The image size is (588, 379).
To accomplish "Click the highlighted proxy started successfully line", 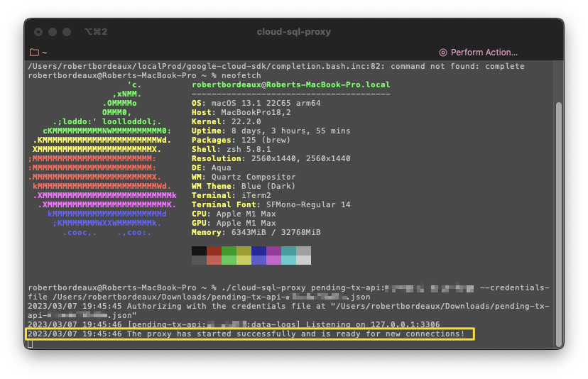I will point(249,334).
